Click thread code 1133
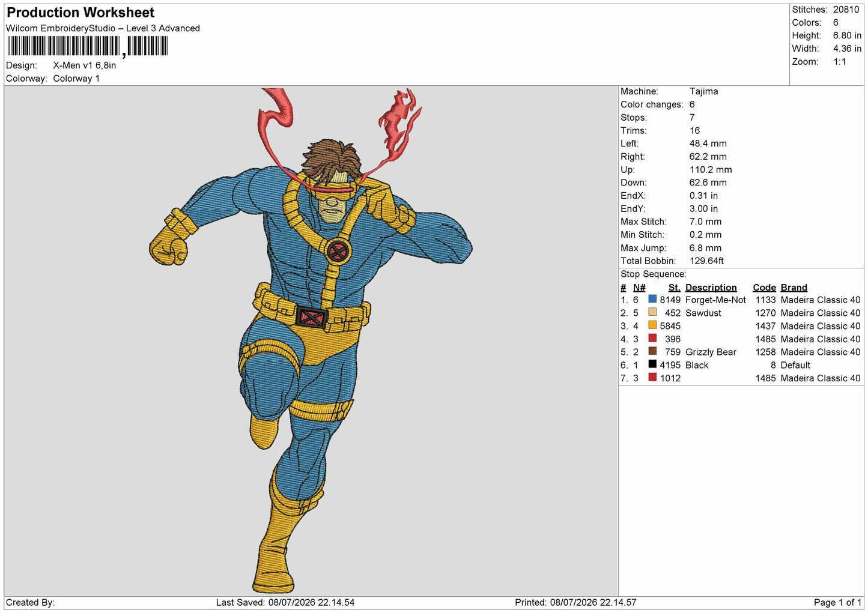Viewport: 868px width, 613px height. 765,300
